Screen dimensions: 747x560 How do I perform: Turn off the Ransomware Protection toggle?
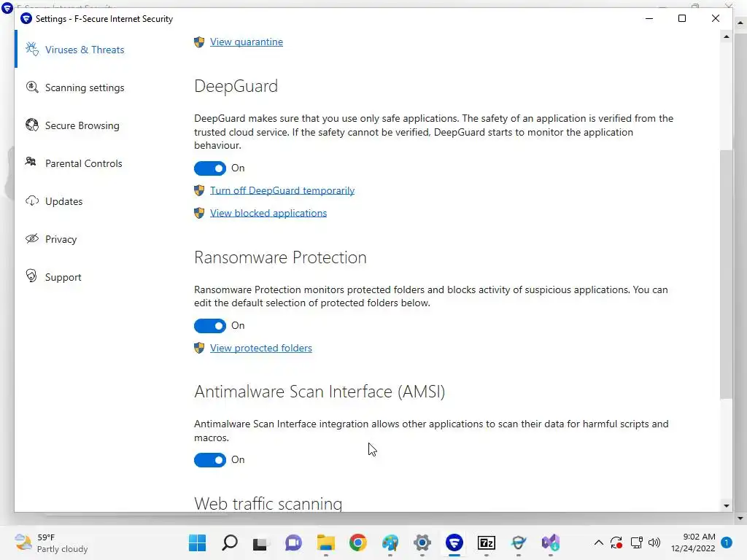tap(209, 326)
